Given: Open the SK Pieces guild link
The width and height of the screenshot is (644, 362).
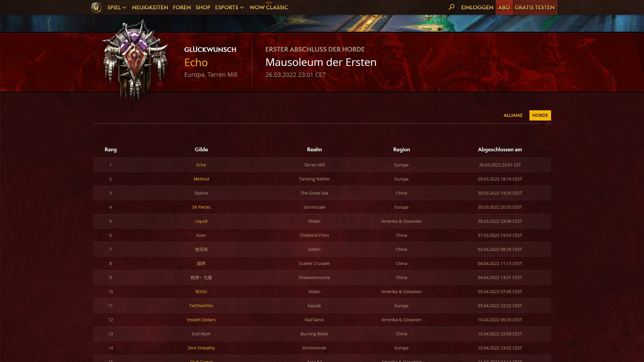Looking at the screenshot, I should point(201,207).
